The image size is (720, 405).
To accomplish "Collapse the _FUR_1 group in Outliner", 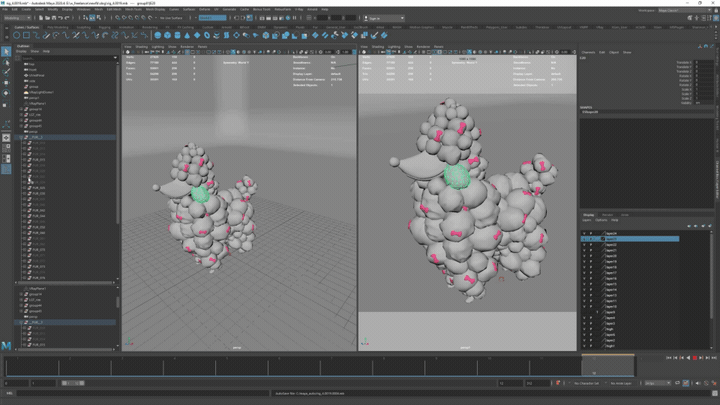I will 21,137.
